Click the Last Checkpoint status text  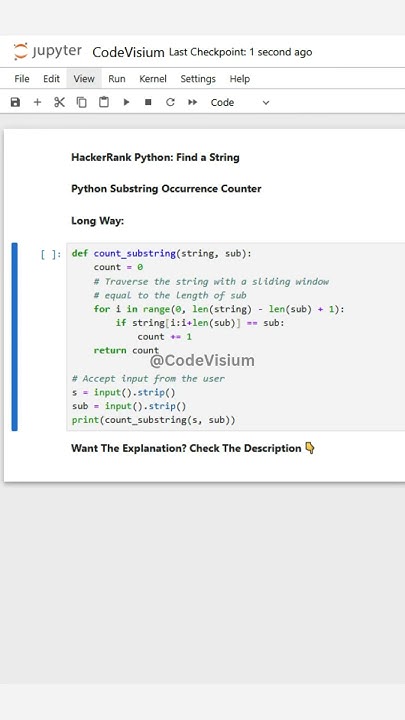241,52
